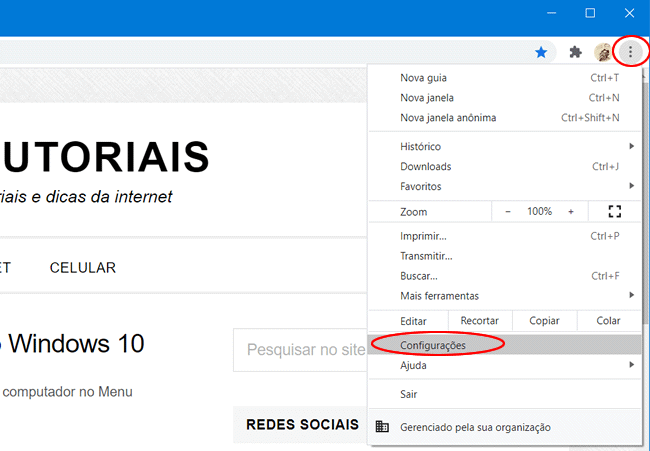Choose Nova guia in the menu
The height and width of the screenshot is (451, 650).
(x=423, y=78)
